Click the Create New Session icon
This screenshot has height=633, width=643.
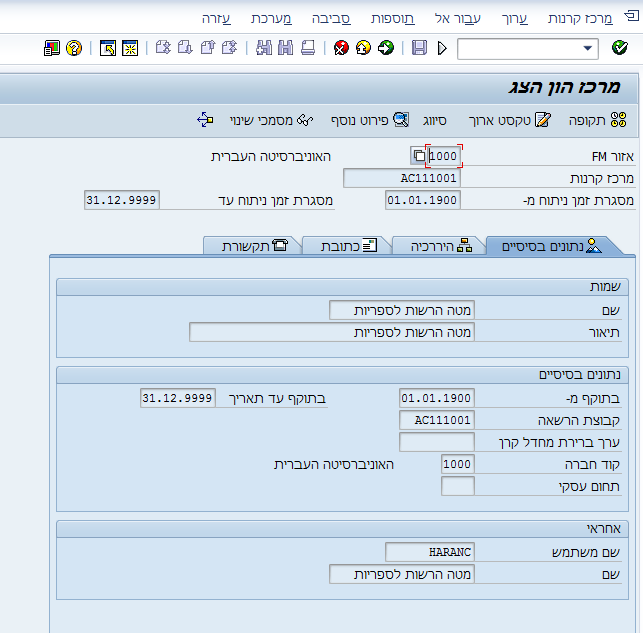click(x=130, y=48)
